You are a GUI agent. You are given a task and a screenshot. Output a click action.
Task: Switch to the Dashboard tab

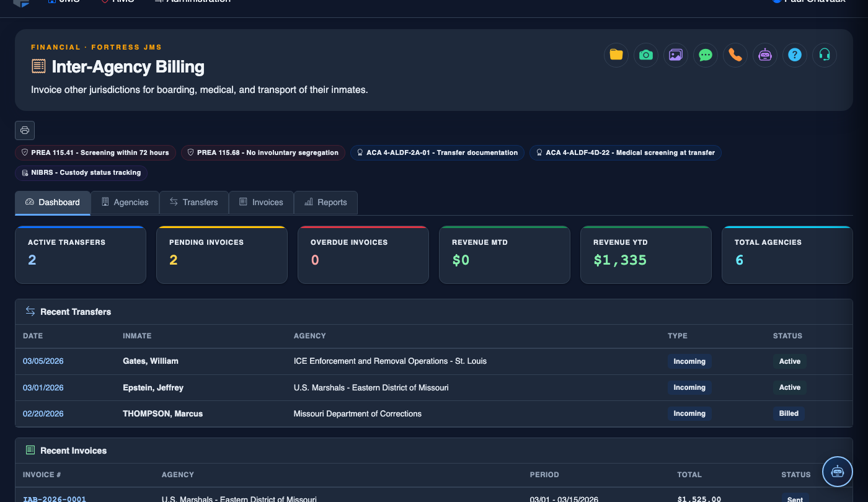(x=53, y=203)
